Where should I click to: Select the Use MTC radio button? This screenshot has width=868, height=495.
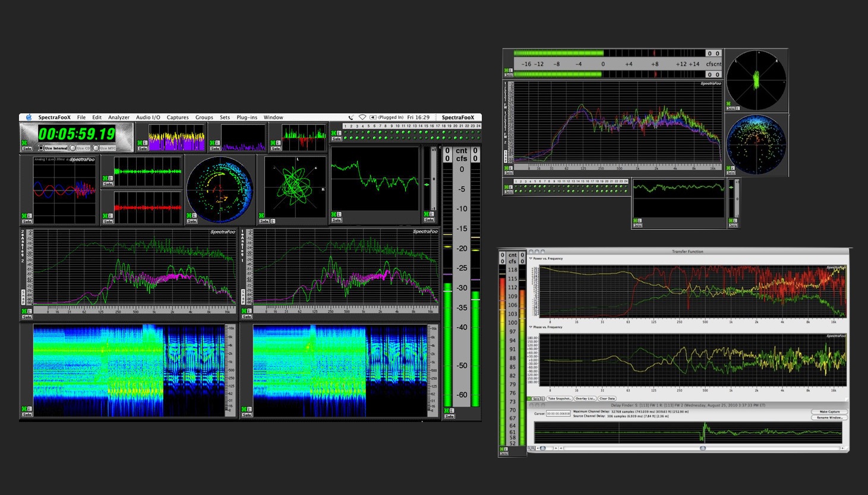(96, 148)
